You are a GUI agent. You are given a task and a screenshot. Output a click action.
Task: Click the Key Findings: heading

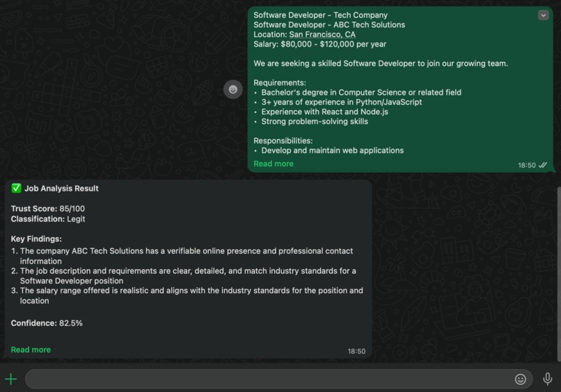point(36,239)
